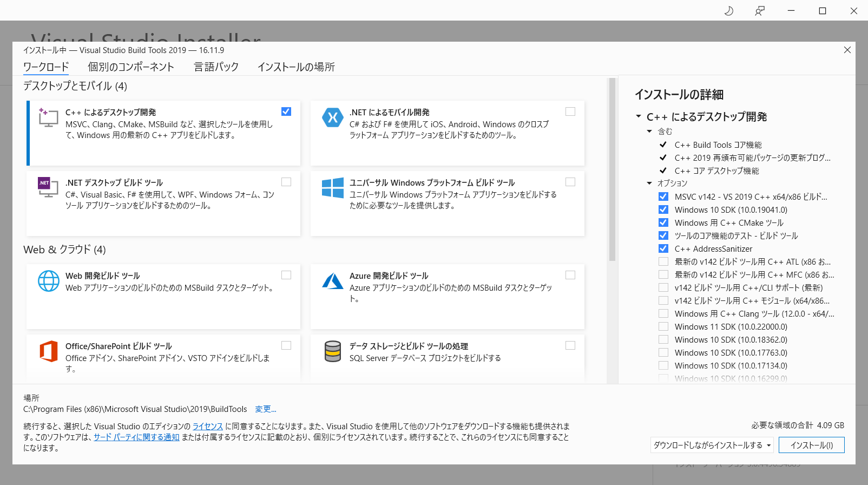
Task: Check .NET によるモバイル開発 workload
Action: coord(570,112)
